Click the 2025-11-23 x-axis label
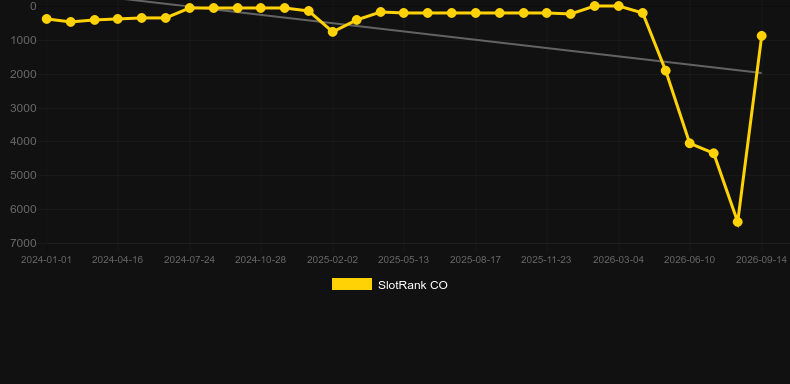The width and height of the screenshot is (790, 384). click(x=546, y=260)
